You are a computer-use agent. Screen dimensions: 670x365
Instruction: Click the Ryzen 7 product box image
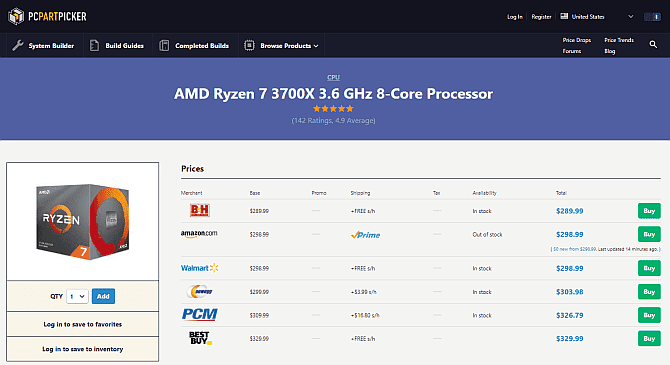(x=82, y=221)
